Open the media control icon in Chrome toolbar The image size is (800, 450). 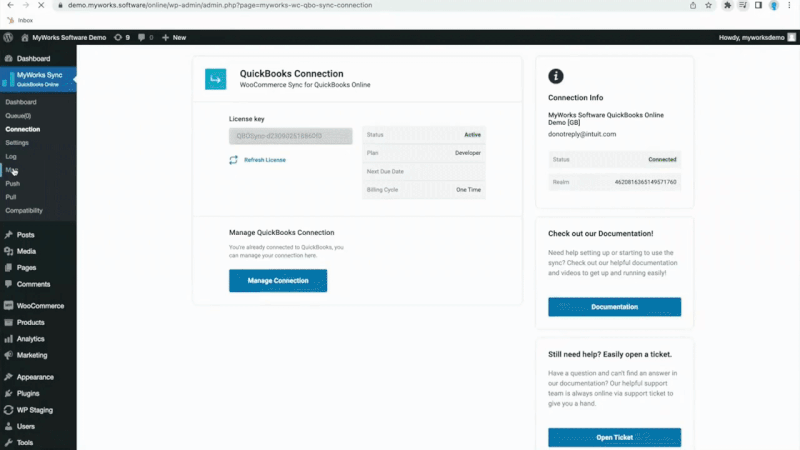point(743,5)
